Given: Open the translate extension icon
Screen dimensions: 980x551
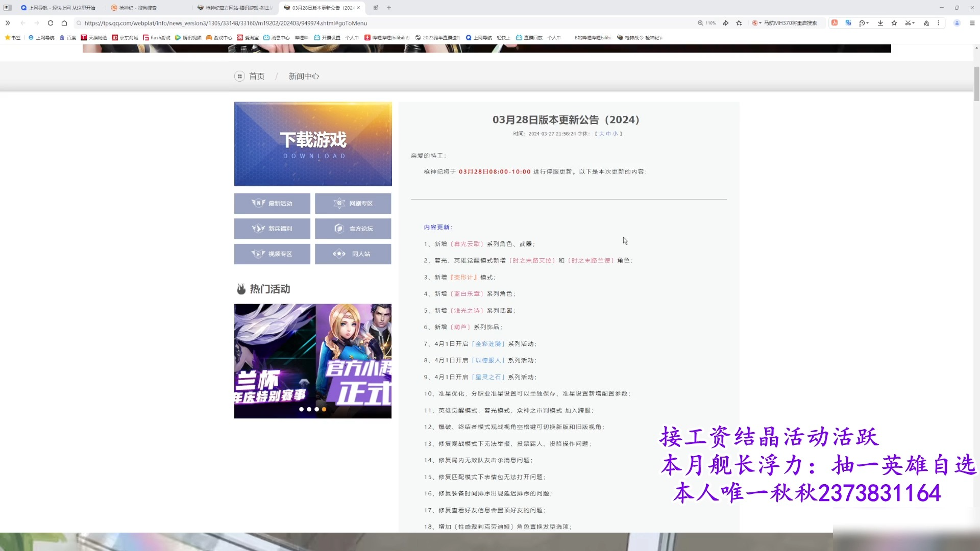Looking at the screenshot, I should [x=848, y=23].
